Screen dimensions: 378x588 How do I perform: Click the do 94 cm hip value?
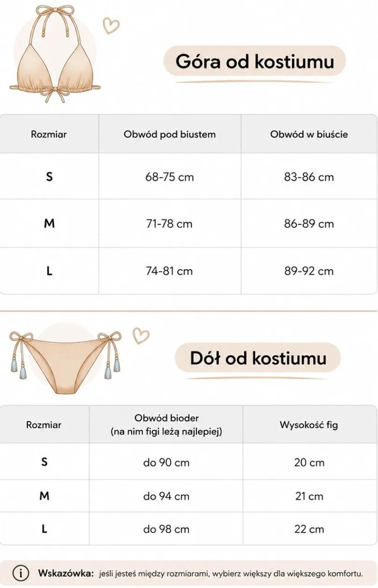pyautogui.click(x=166, y=496)
